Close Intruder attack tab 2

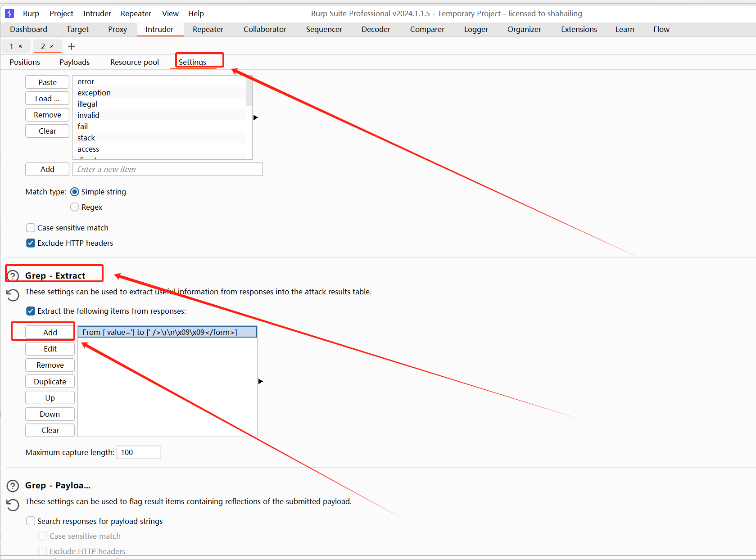[52, 46]
